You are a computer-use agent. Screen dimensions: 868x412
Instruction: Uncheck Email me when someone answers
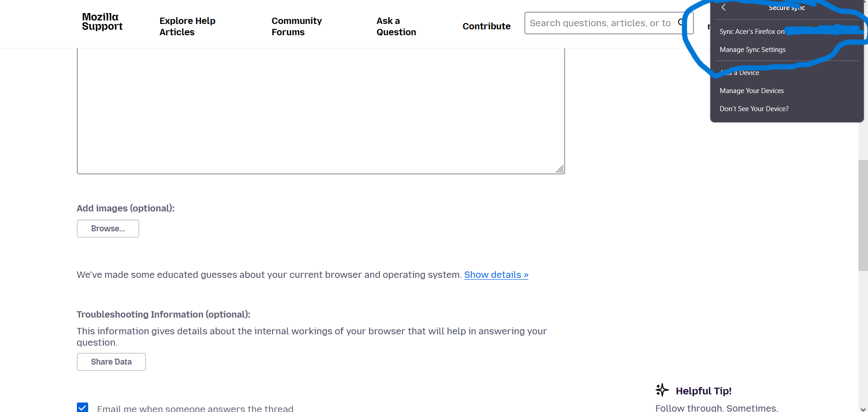pos(82,407)
